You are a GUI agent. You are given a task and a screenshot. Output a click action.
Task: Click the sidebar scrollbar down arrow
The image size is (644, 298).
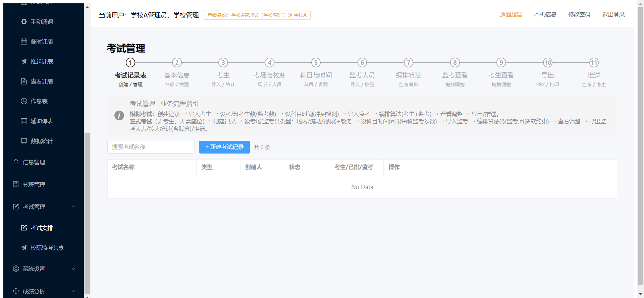[87, 296]
